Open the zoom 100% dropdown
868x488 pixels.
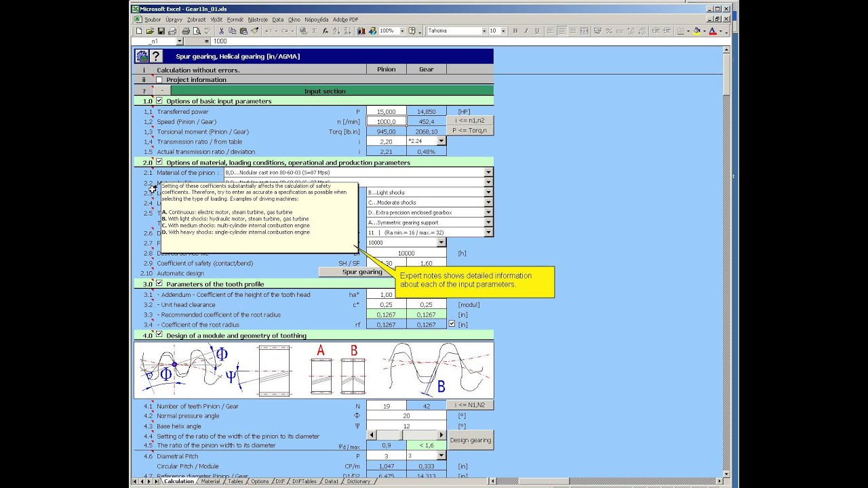click(402, 30)
